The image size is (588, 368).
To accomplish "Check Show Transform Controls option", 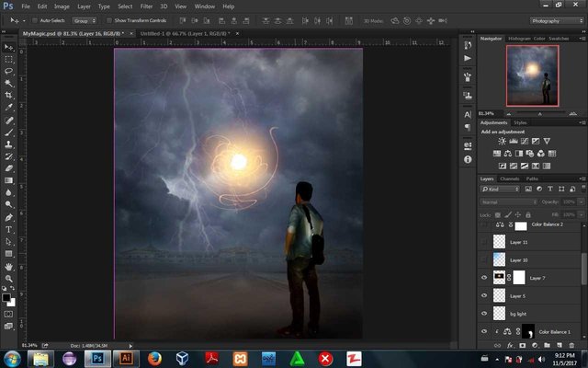I will pos(108,19).
